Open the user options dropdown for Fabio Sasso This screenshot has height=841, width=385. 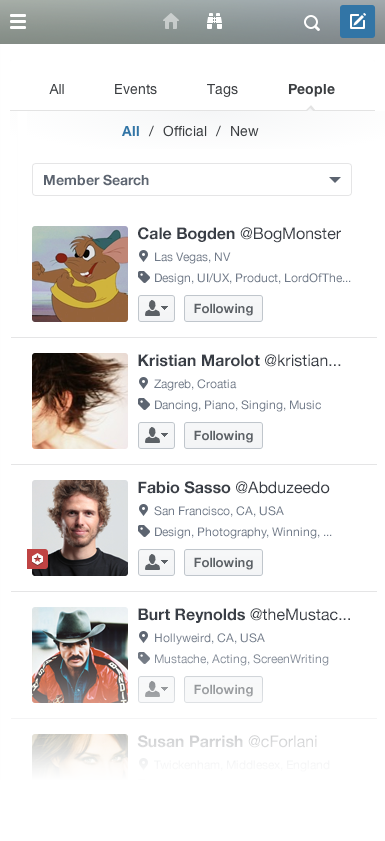157,562
